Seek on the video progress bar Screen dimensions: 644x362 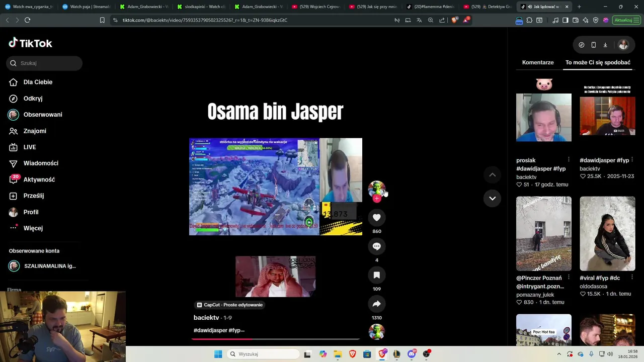(276, 339)
